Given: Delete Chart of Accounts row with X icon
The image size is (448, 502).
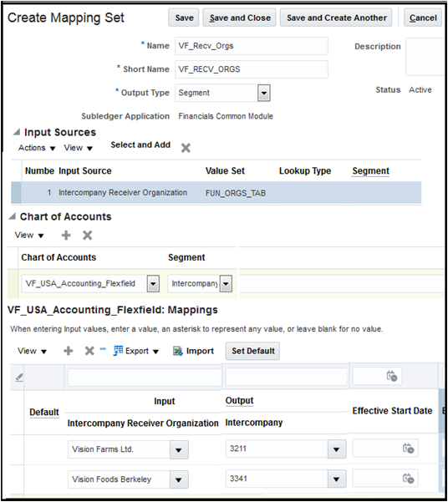Looking at the screenshot, I should click(x=87, y=236).
